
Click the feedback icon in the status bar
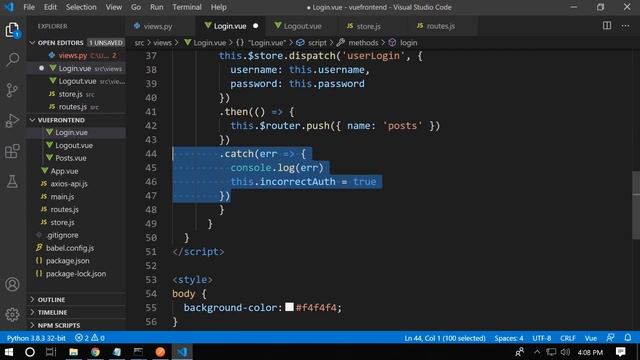(x=610, y=338)
